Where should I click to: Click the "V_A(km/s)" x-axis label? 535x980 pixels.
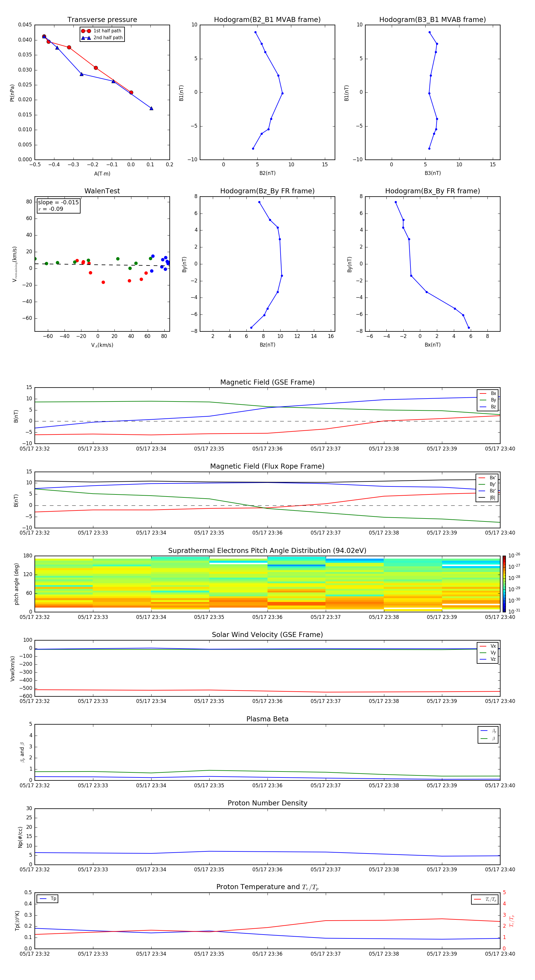tap(102, 345)
